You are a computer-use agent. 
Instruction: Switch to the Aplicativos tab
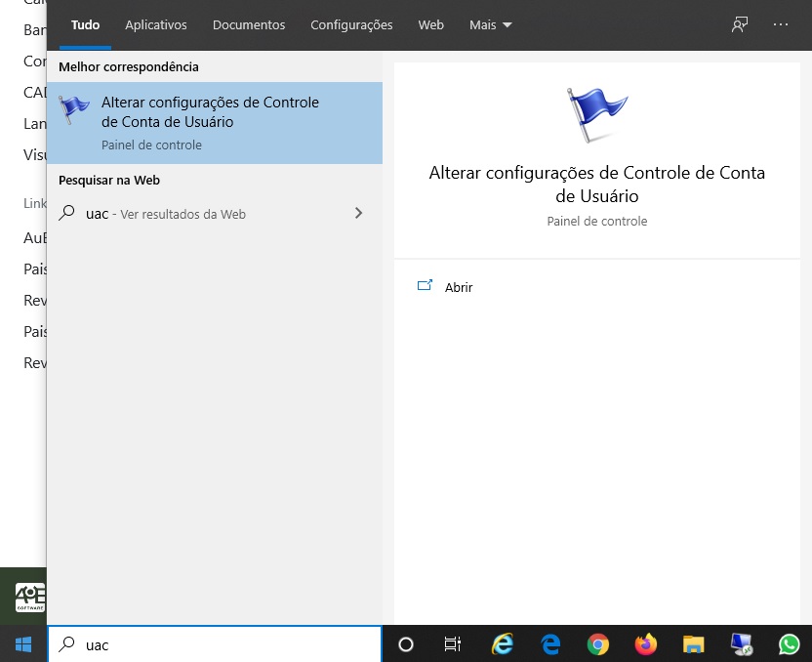click(155, 24)
